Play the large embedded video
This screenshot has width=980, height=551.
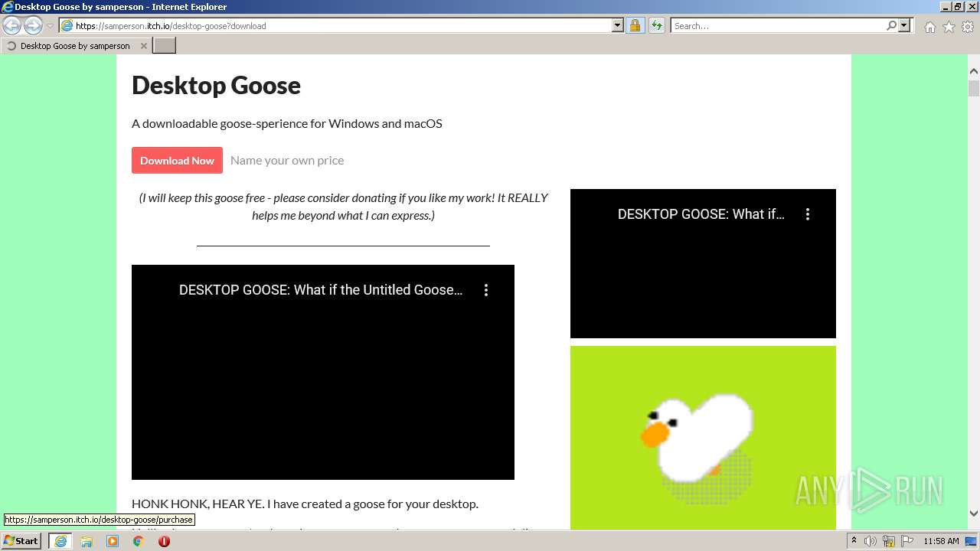323,372
